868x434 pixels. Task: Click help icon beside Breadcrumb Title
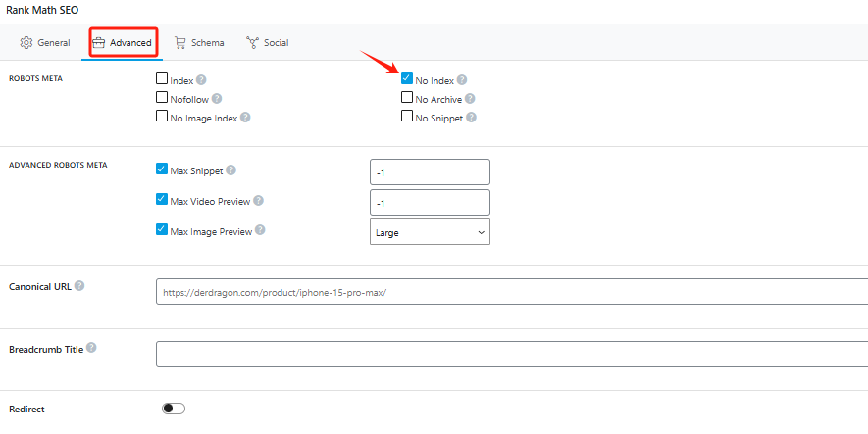[x=92, y=349]
